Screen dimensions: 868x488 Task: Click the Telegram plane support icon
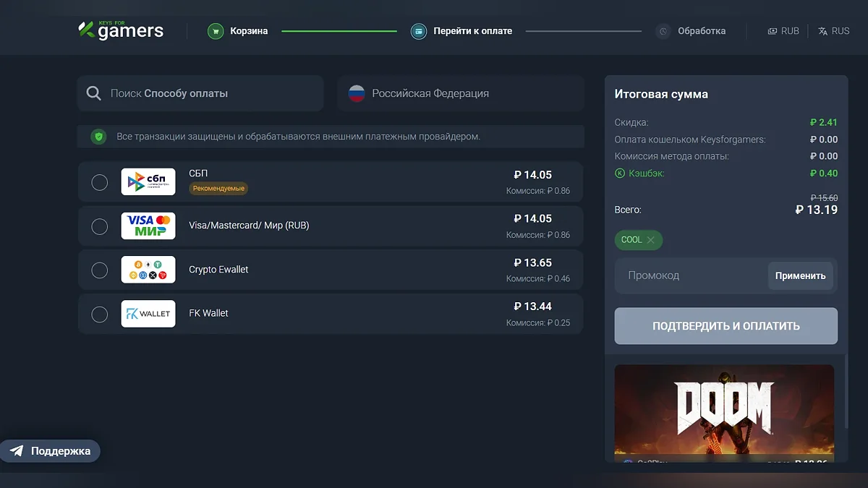(x=17, y=451)
